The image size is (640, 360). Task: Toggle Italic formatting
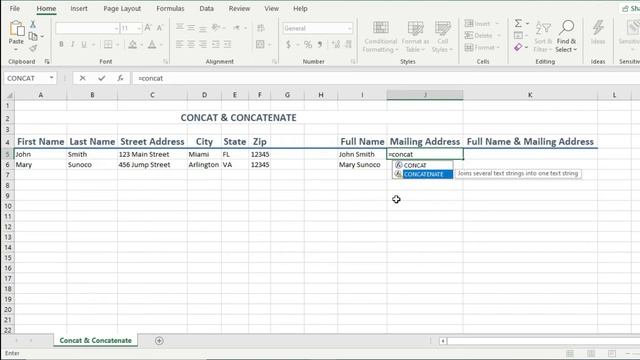click(x=73, y=44)
